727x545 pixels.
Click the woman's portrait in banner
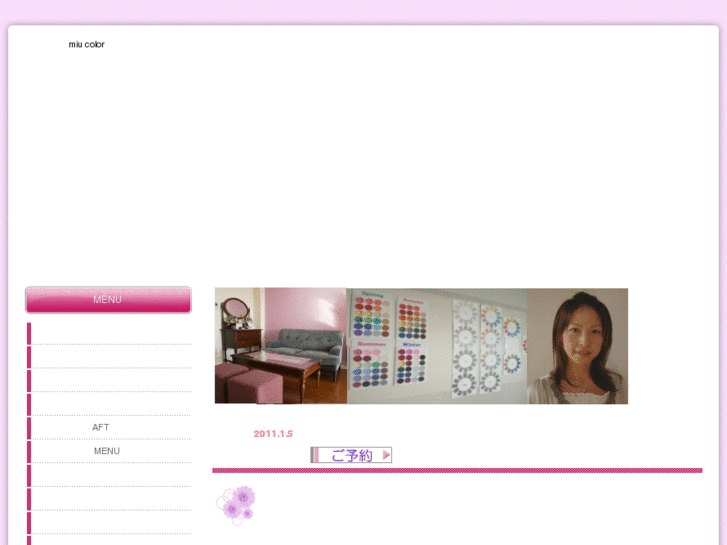[x=577, y=346]
